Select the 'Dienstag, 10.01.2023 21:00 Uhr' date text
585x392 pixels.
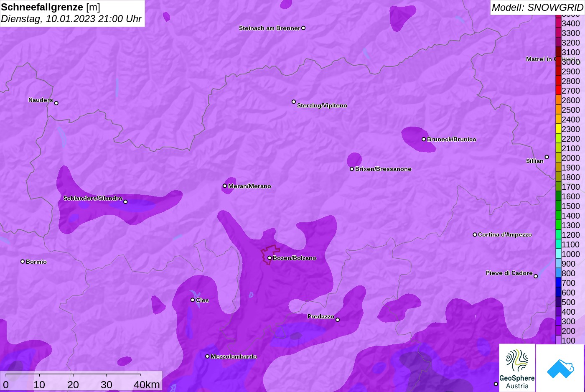click(x=71, y=19)
